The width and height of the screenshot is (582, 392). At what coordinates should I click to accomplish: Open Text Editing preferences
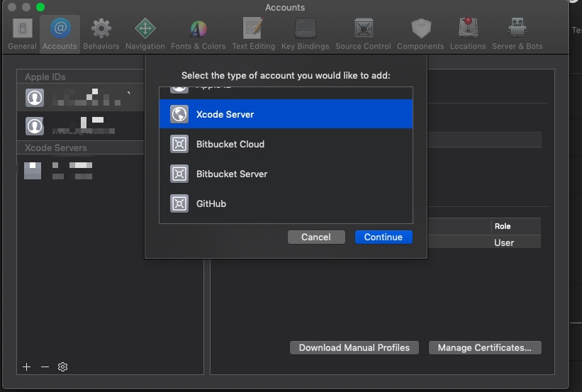[x=254, y=34]
